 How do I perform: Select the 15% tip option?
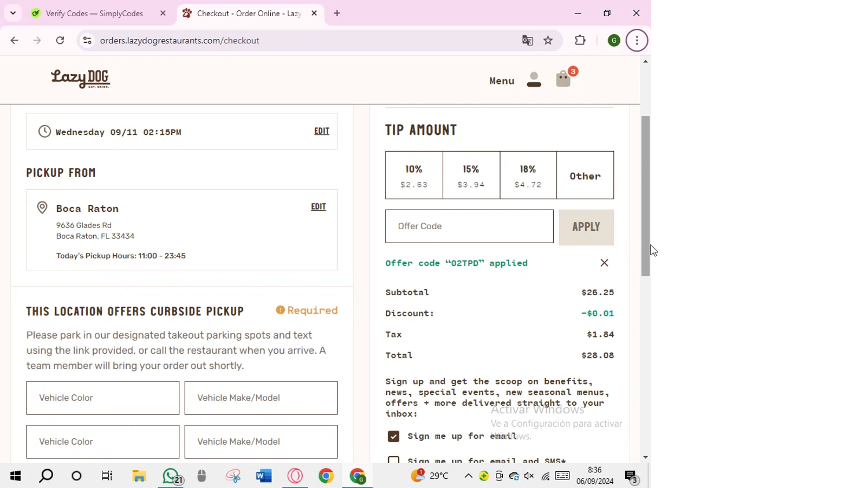click(x=471, y=175)
